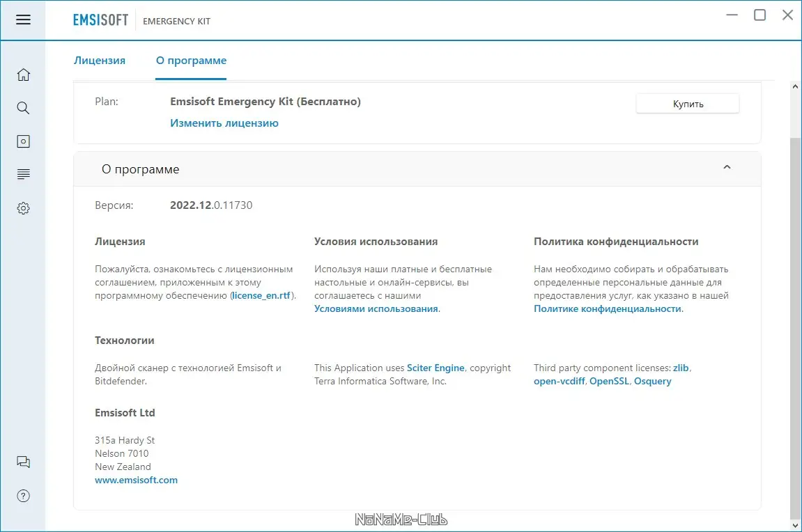The image size is (802, 532).
Task: Switch to the Лицензия tab
Action: tap(99, 61)
